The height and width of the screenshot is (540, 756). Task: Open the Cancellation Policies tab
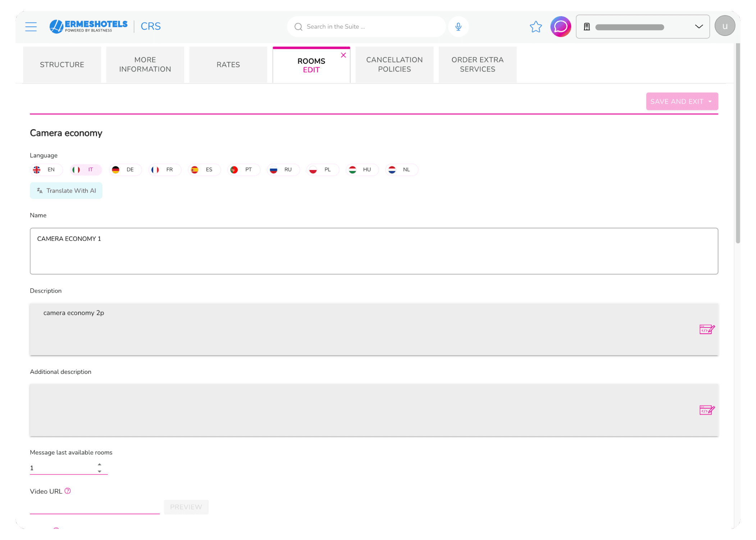point(394,65)
